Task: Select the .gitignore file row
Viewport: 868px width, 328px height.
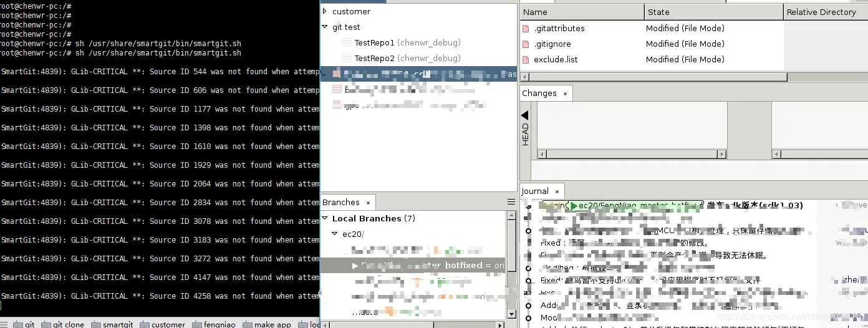Action: (x=651, y=44)
